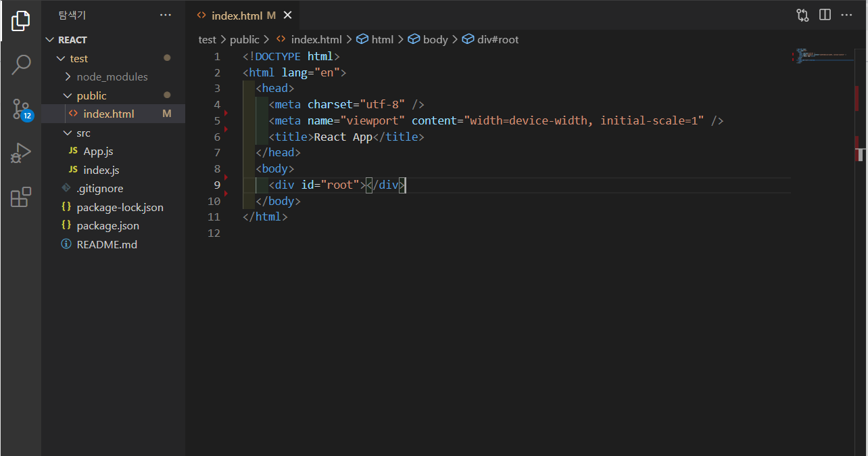Open index.html in the file tree
The height and width of the screenshot is (456, 868).
(x=113, y=114)
